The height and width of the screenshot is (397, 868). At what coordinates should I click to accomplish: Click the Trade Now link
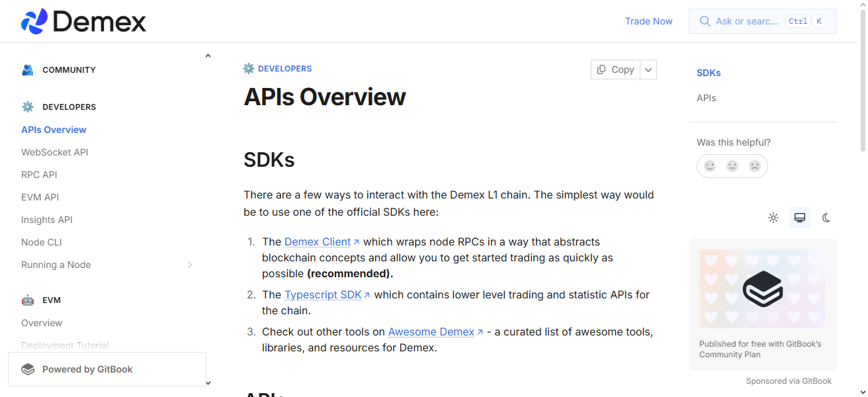[648, 21]
